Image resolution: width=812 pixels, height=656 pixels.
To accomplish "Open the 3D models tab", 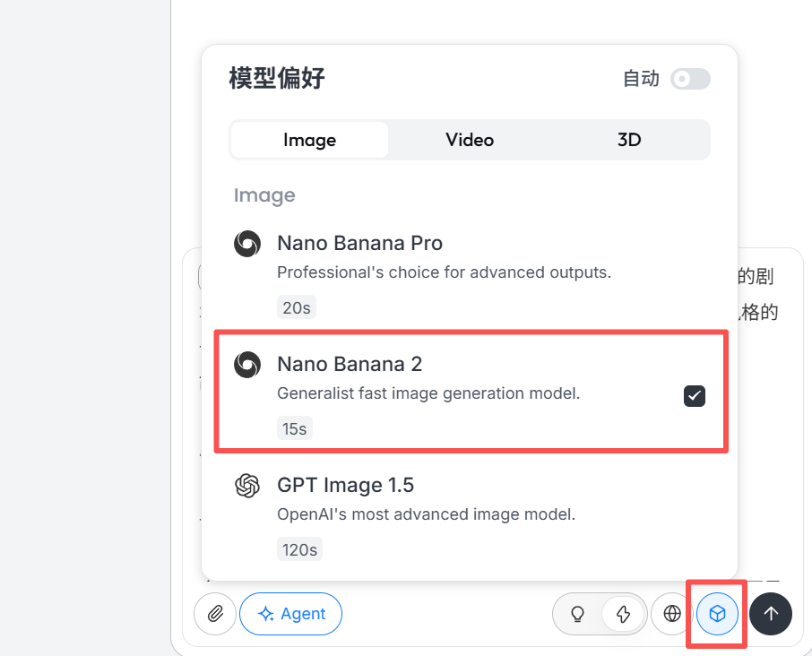I will 629,140.
